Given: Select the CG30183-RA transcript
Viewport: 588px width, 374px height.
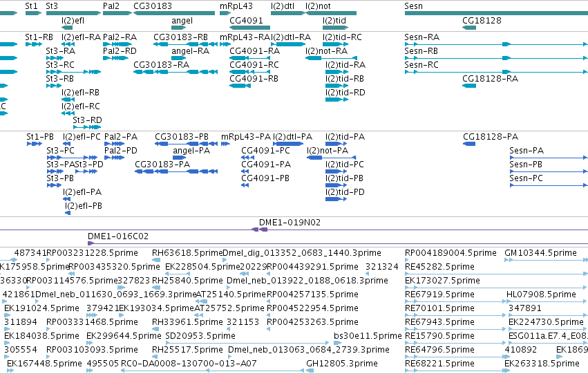Looking at the screenshot, I should (176, 72).
